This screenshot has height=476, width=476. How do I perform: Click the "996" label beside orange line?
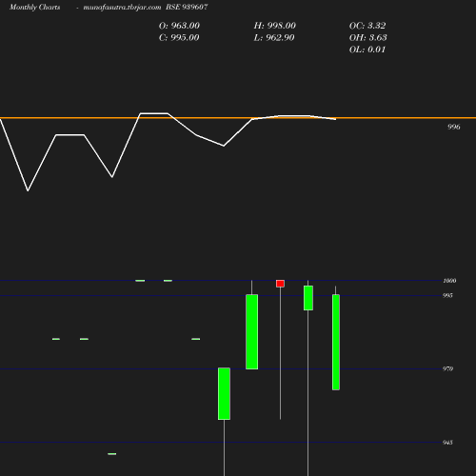(x=453, y=127)
